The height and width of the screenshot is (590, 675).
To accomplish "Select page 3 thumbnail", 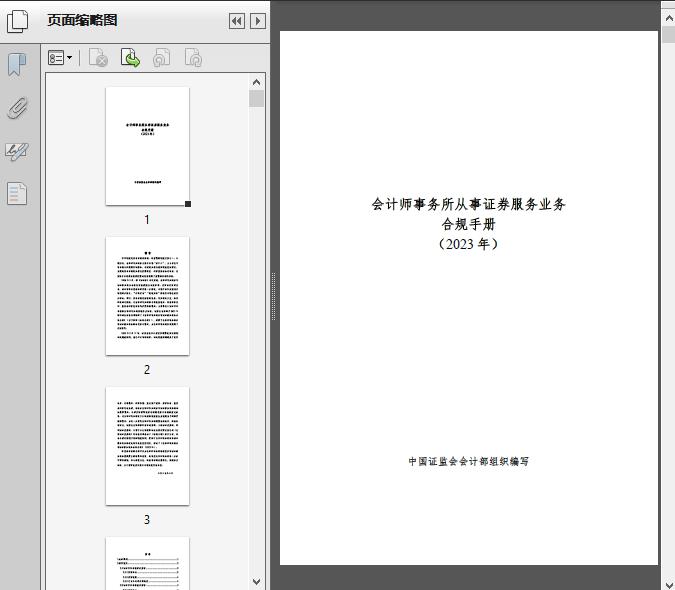I will (147, 446).
